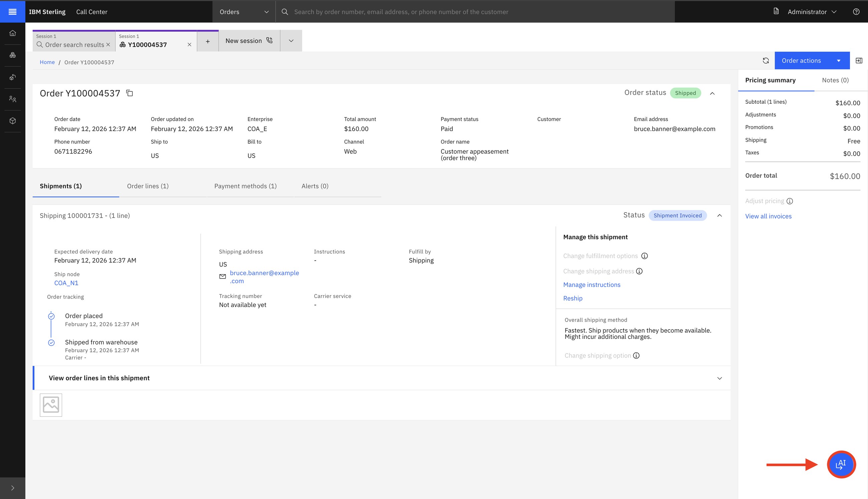Open the Administrator user menu
This screenshot has height=499, width=868.
[812, 12]
